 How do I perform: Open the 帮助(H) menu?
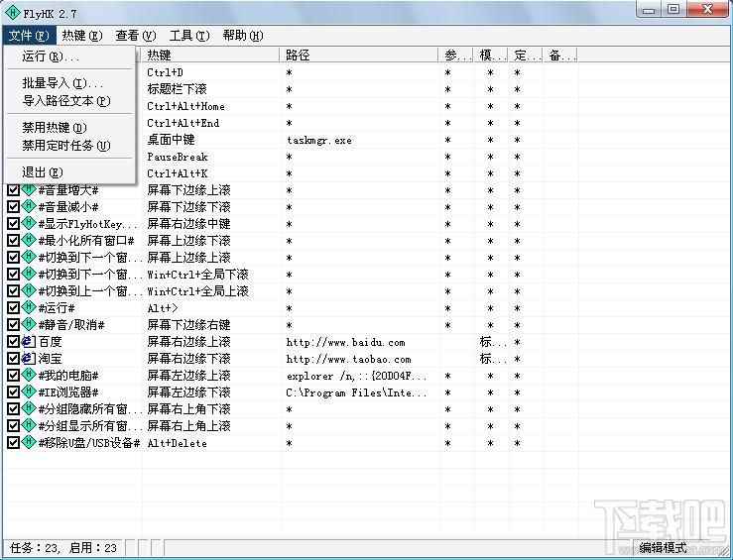[x=243, y=36]
